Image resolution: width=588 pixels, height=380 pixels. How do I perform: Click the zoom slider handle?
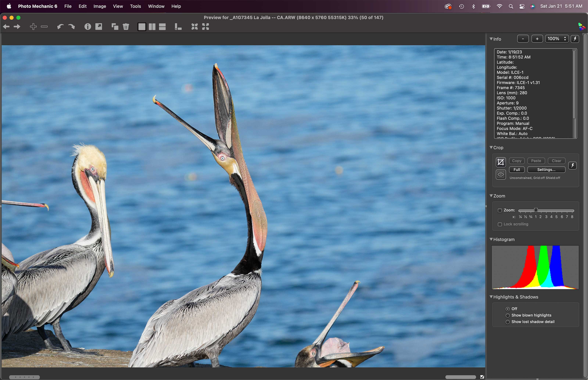click(536, 210)
